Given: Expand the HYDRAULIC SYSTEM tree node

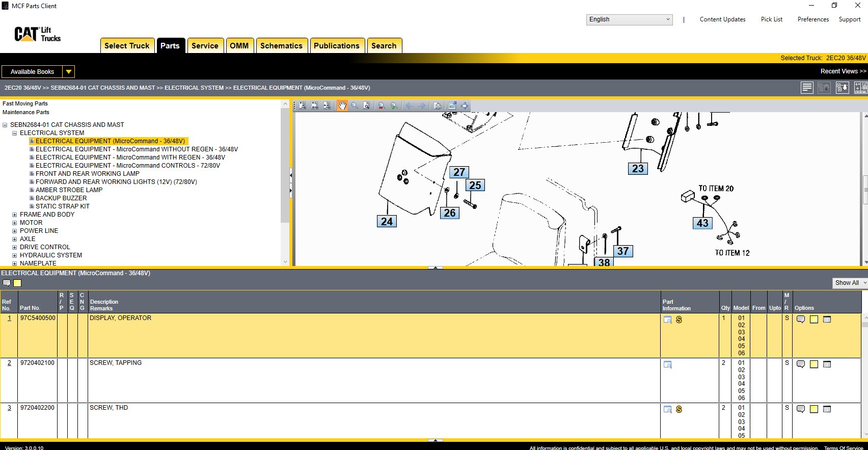Looking at the screenshot, I should tap(15, 255).
